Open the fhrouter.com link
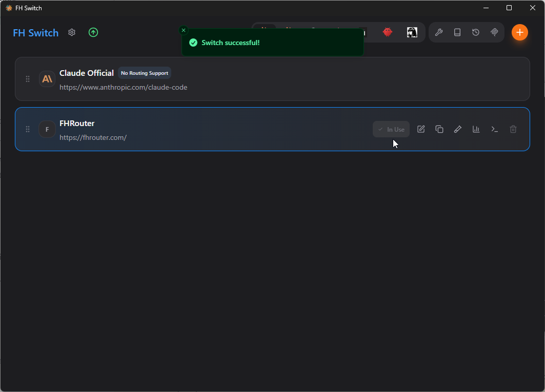 coord(93,138)
